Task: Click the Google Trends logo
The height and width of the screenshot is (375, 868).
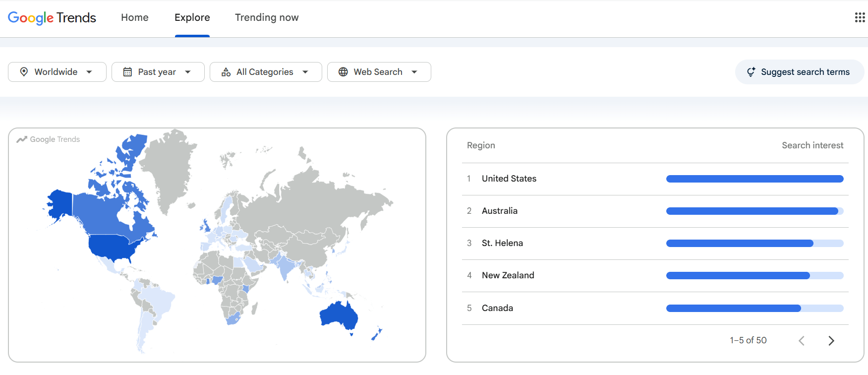Action: [x=52, y=18]
